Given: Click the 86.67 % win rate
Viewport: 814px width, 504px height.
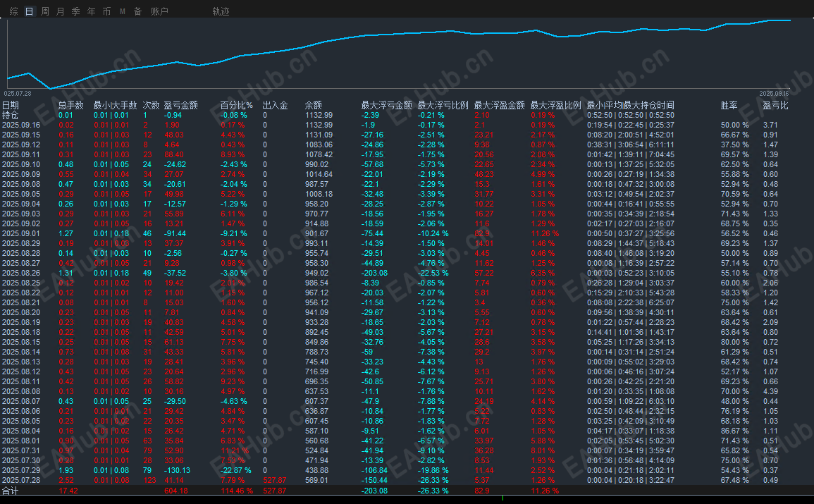Looking at the screenshot, I should point(734,431).
